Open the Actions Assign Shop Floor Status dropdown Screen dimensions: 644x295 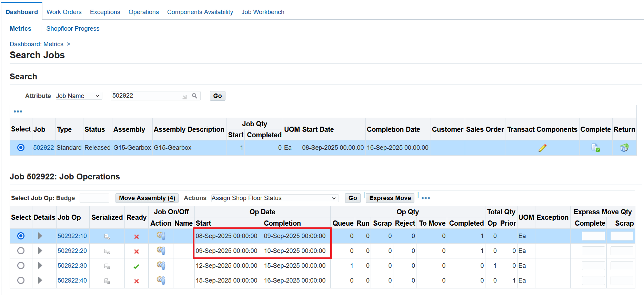pos(274,198)
